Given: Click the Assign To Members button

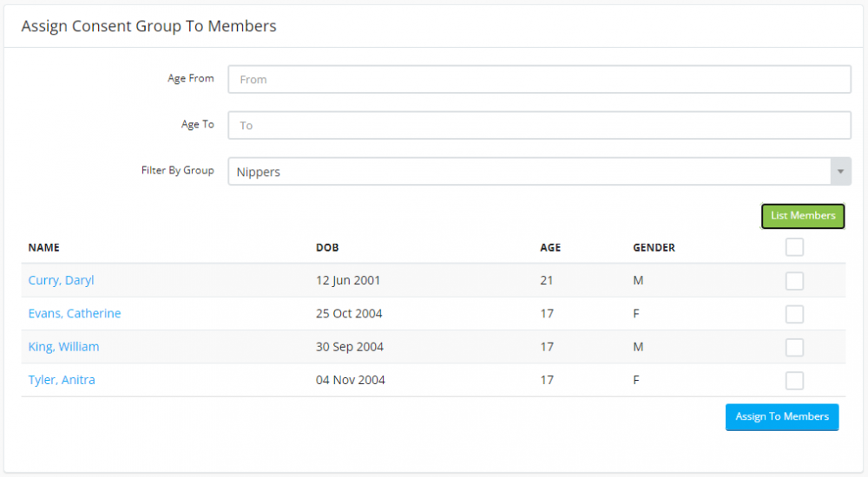Looking at the screenshot, I should tap(782, 416).
